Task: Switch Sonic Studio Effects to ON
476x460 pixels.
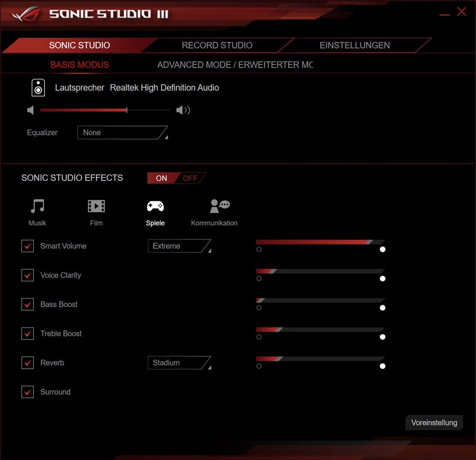Action: (161, 178)
